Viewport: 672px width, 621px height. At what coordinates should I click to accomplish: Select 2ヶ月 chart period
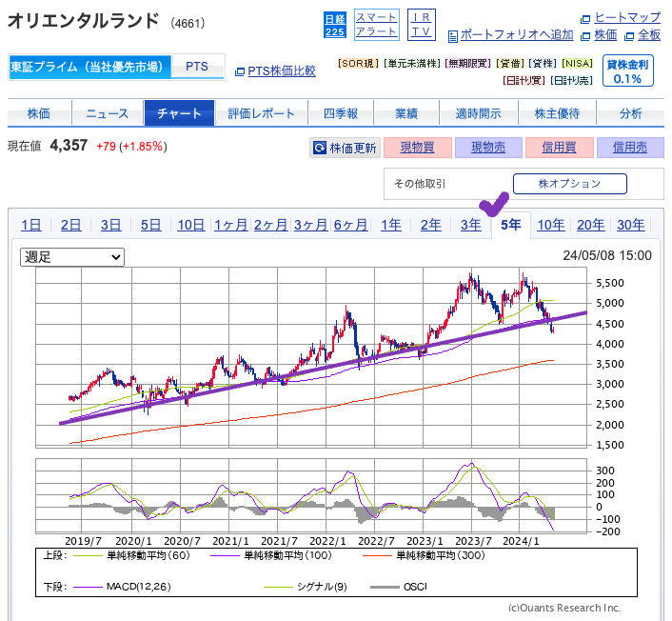(x=271, y=225)
